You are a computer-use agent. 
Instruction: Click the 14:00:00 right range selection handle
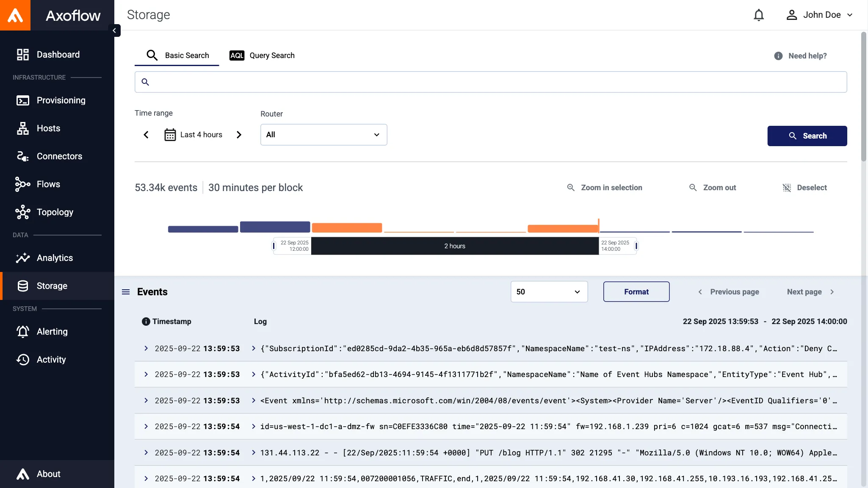click(636, 246)
